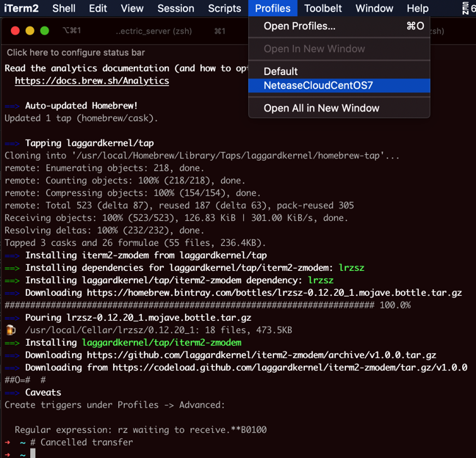476x458 pixels.
Task: Click the 100.0% download progress bar
Action: tap(208, 305)
